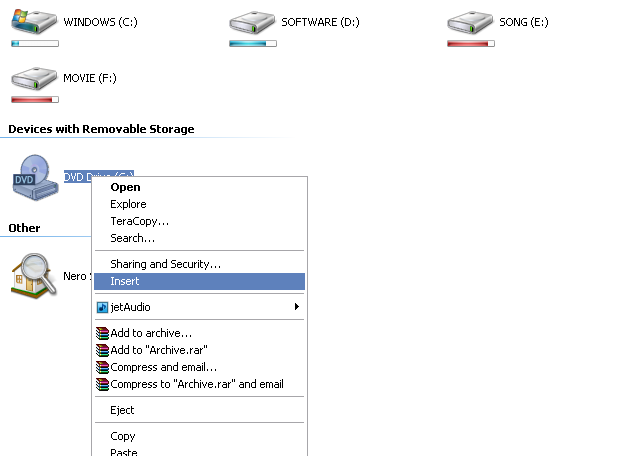Click Copy in the context menu
This screenshot has height=456, width=641.
click(x=123, y=436)
